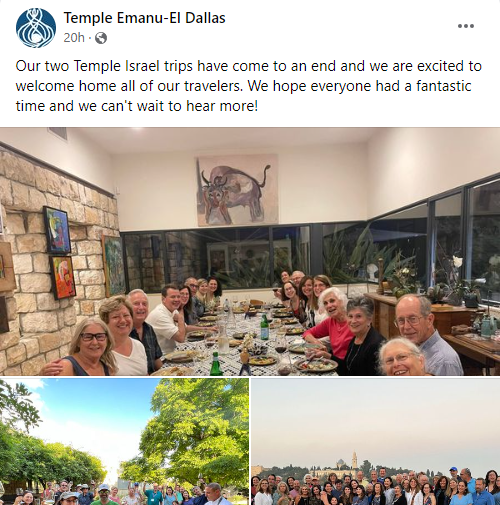Click the white orchid on the sideboard
The height and width of the screenshot is (505, 500).
457,261
